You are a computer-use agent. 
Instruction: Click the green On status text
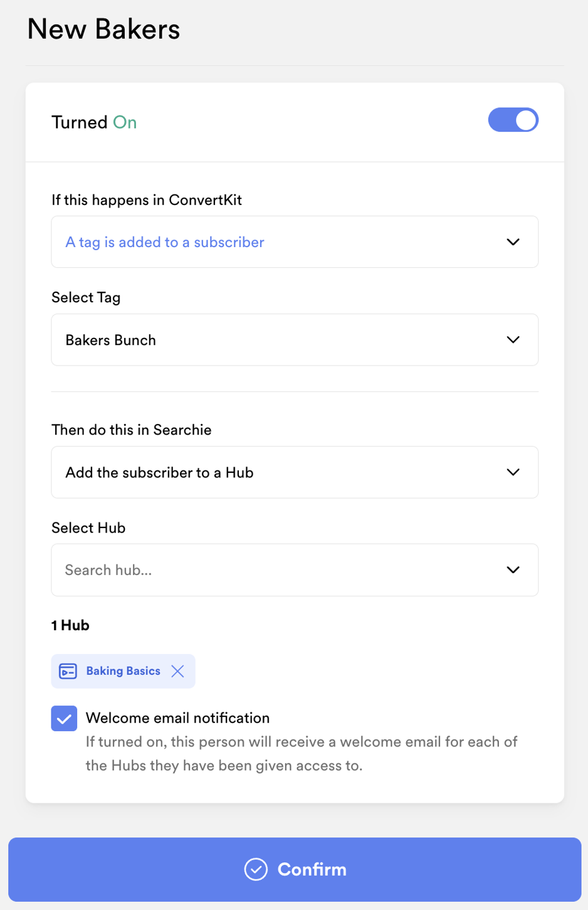coord(125,122)
